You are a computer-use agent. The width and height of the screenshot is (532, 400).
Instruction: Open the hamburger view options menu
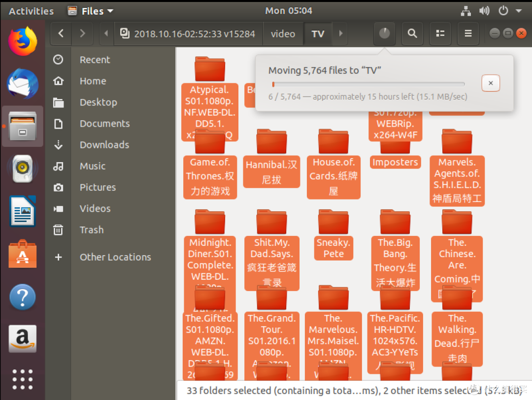point(468,33)
